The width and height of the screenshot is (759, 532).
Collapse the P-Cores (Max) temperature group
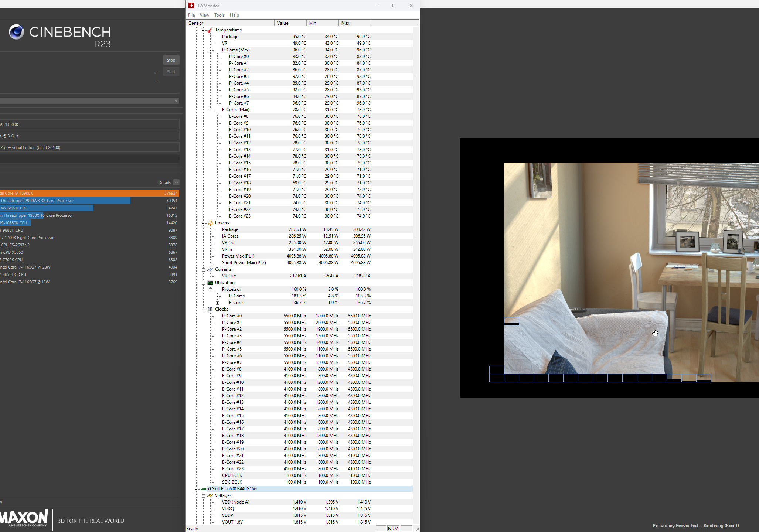(x=211, y=50)
